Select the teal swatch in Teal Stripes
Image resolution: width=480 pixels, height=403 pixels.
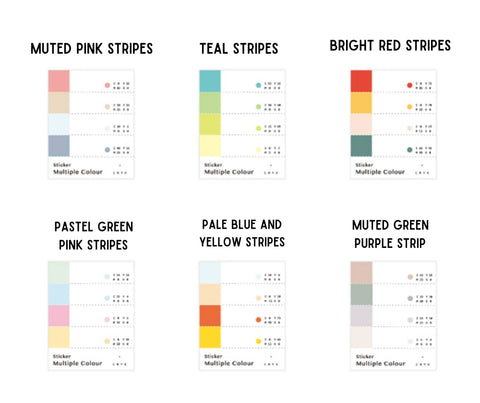pyautogui.click(x=210, y=81)
